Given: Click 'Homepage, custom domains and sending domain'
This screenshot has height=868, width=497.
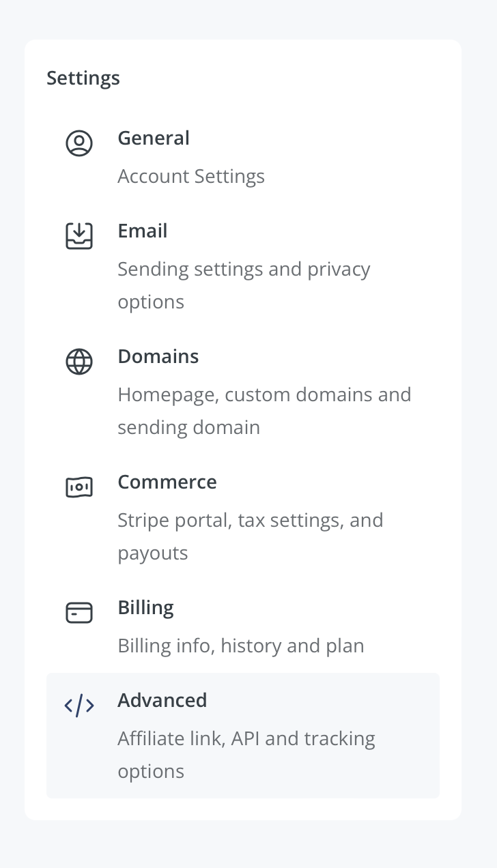Looking at the screenshot, I should point(264,411).
